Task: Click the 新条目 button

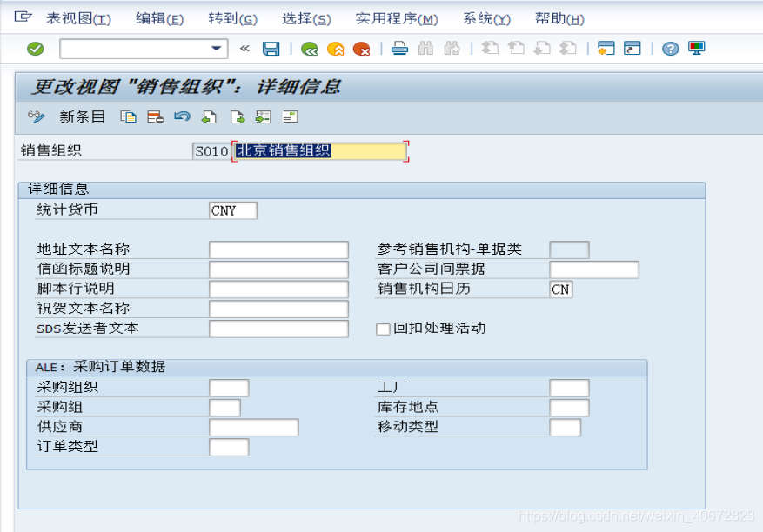Action: pos(83,116)
